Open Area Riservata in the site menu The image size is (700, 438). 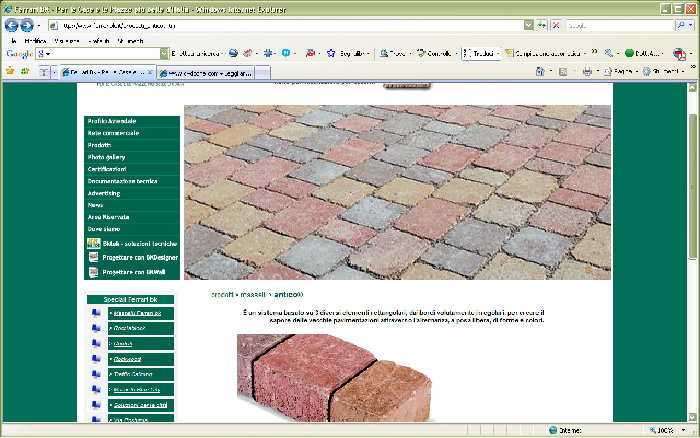point(132,217)
